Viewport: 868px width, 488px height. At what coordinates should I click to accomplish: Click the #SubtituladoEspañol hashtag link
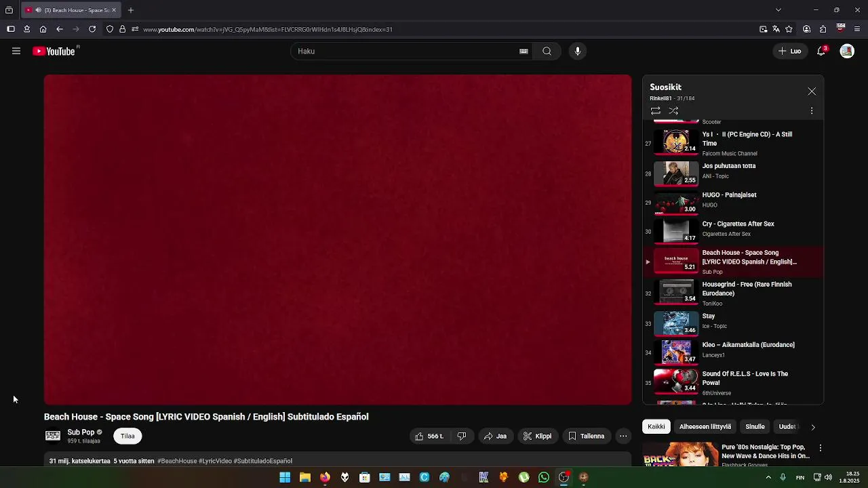click(263, 461)
